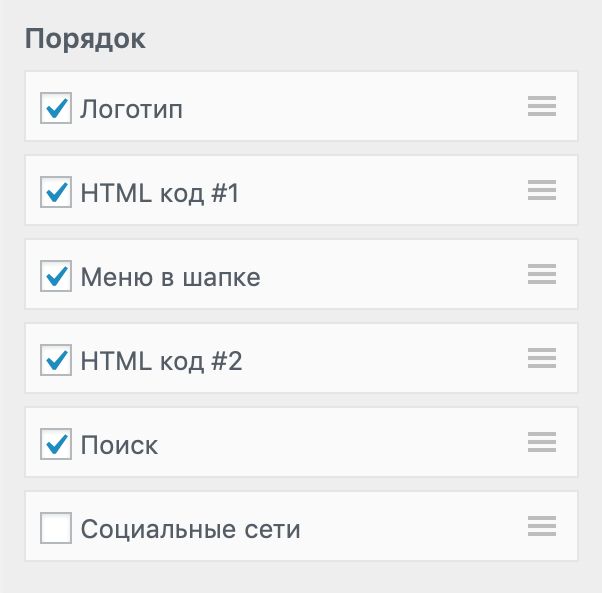Turn off the HTML код #2 checkbox

point(56,360)
